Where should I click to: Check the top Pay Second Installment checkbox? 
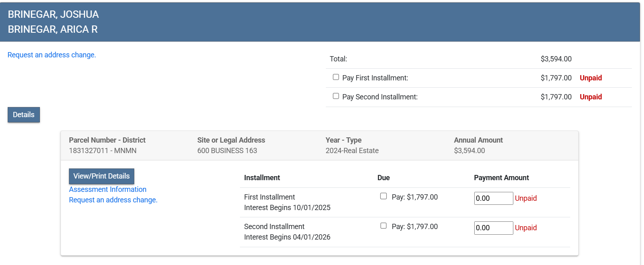coord(336,96)
